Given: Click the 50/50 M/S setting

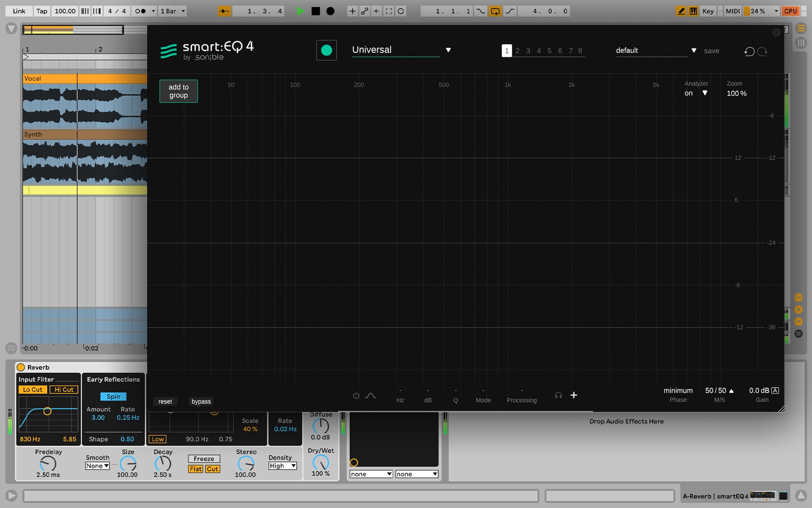Looking at the screenshot, I should (719, 391).
